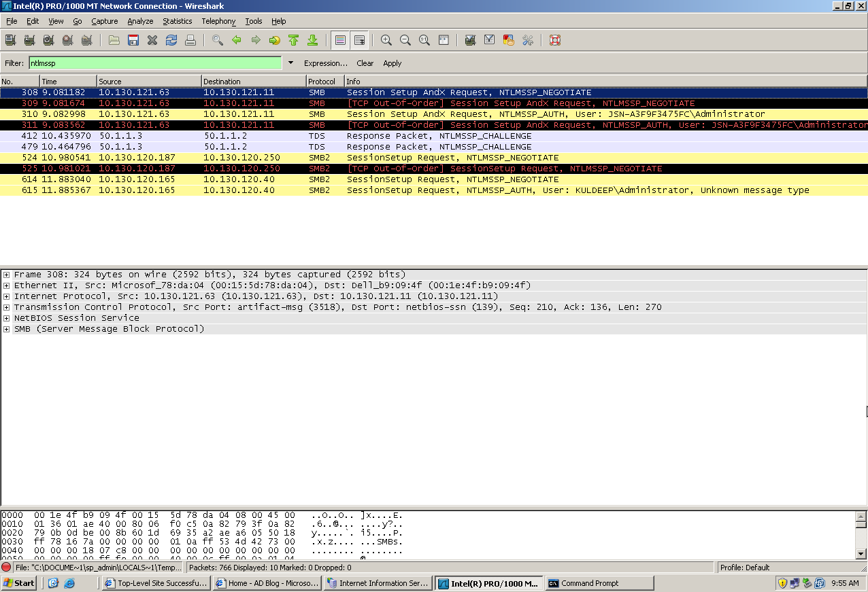Expand the Transmission Control Protocol details
868x592 pixels.
point(5,307)
